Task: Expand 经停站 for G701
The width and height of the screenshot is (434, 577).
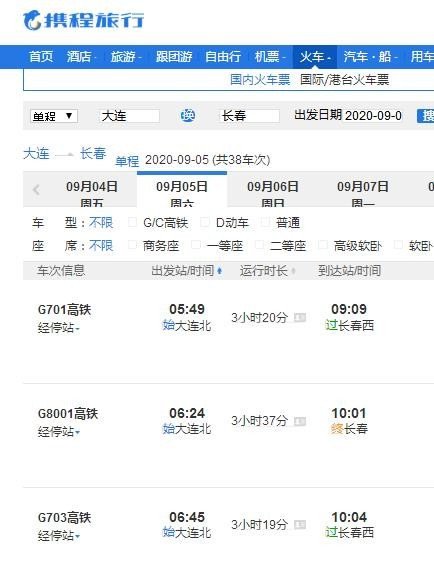Action: [59, 328]
